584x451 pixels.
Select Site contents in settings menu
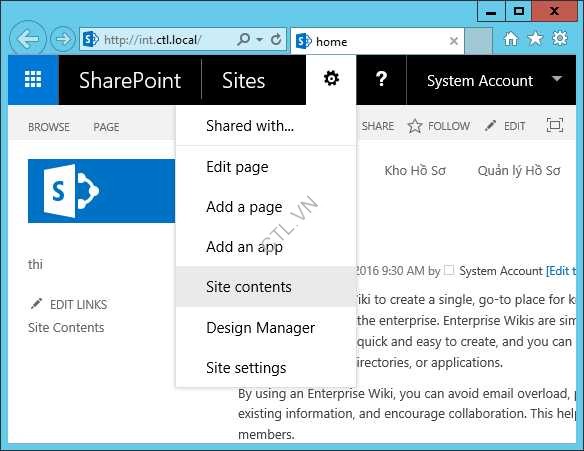tap(266, 287)
